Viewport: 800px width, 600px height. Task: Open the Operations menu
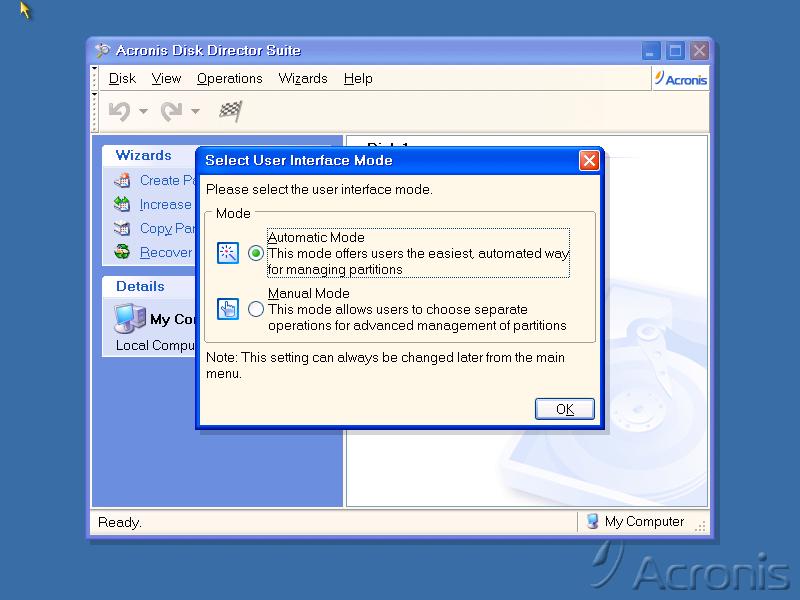click(230, 79)
